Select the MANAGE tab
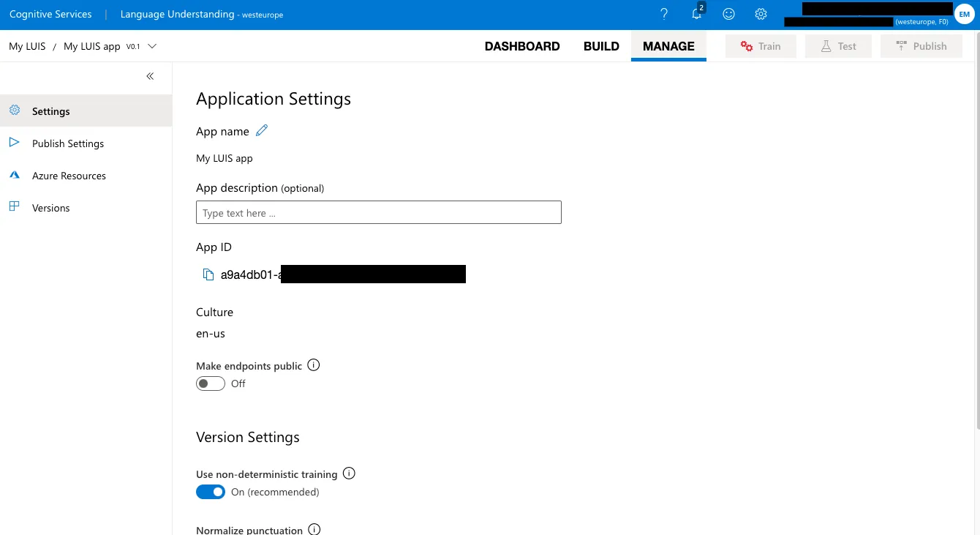The width and height of the screenshot is (980, 535). [x=668, y=46]
